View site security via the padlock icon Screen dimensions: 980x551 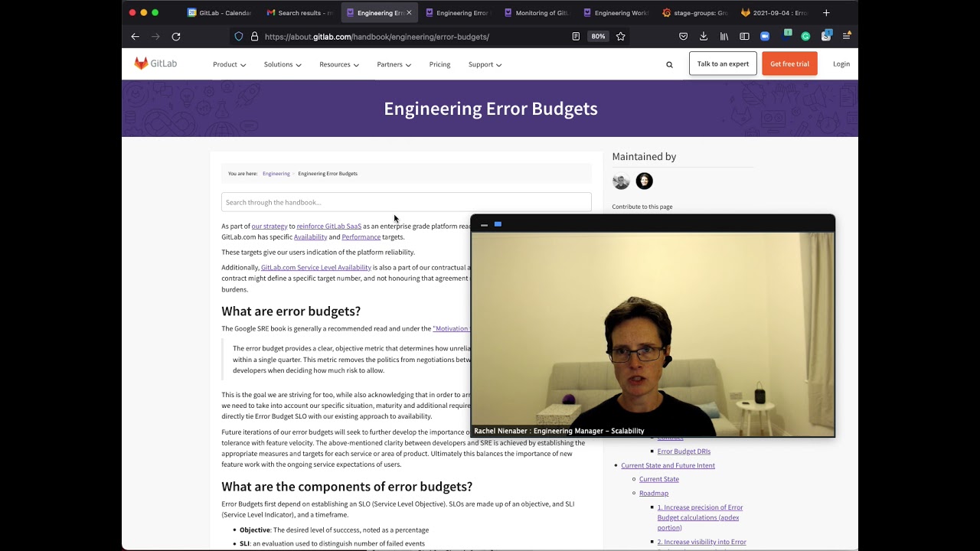(254, 37)
